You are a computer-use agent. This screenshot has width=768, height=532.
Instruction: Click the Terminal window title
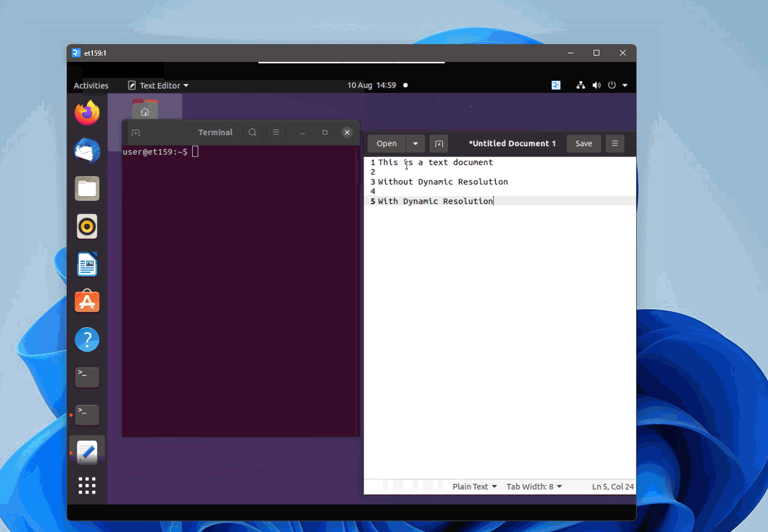(x=215, y=132)
